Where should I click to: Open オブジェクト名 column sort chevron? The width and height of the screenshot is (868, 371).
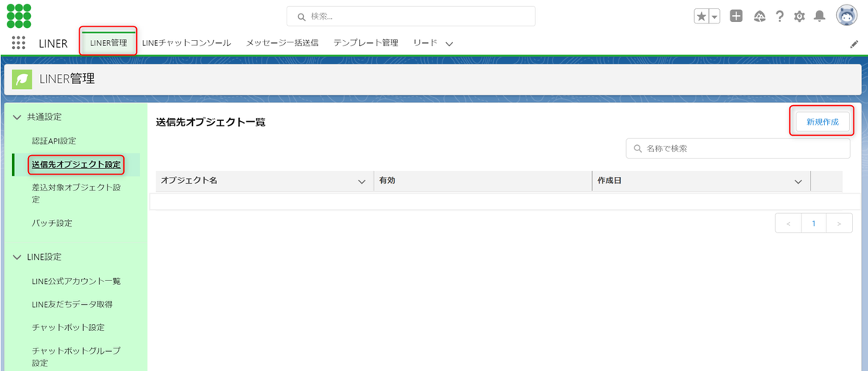click(x=362, y=181)
